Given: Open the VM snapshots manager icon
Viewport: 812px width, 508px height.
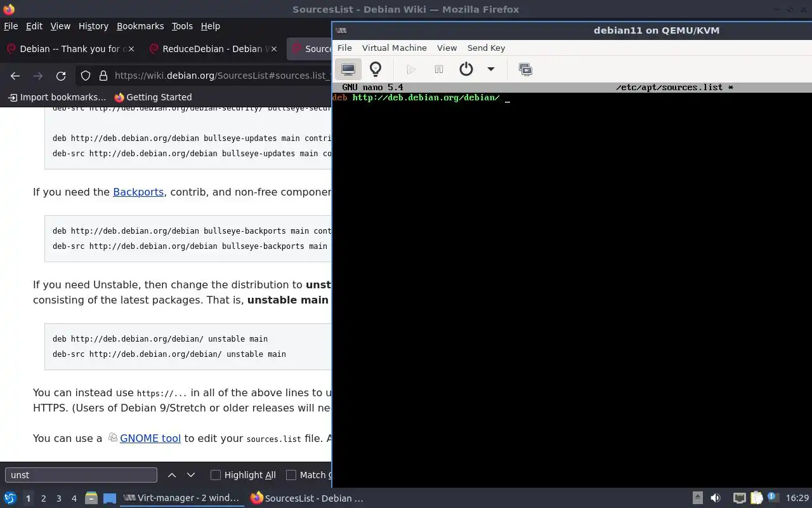Looking at the screenshot, I should coord(525,69).
